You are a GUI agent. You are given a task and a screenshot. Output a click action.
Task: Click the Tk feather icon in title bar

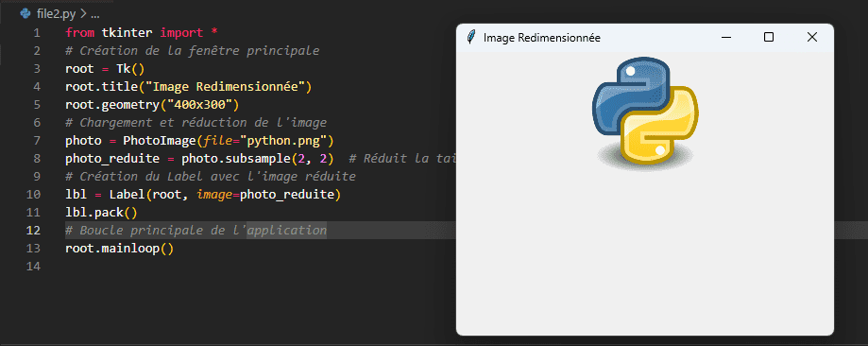[x=471, y=37]
